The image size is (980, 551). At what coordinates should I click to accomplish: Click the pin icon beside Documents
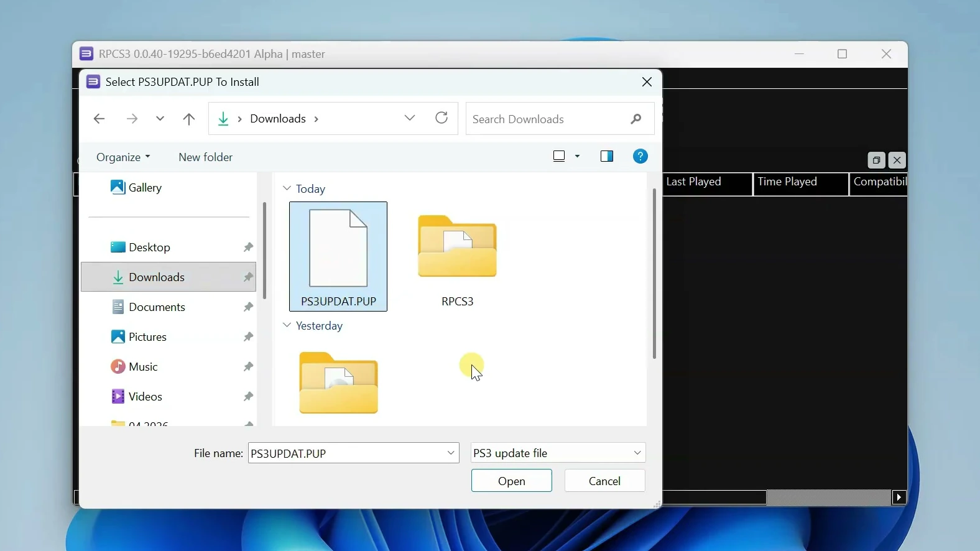click(x=249, y=307)
